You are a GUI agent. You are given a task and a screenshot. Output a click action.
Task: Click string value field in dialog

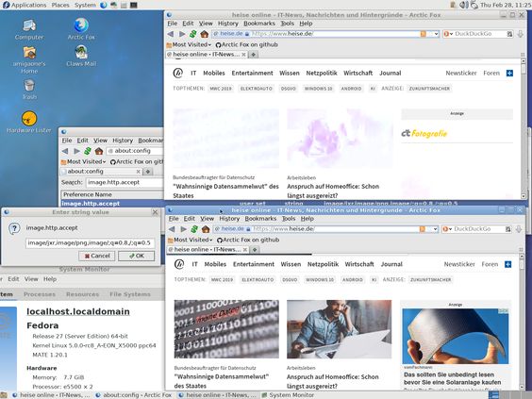tap(91, 243)
